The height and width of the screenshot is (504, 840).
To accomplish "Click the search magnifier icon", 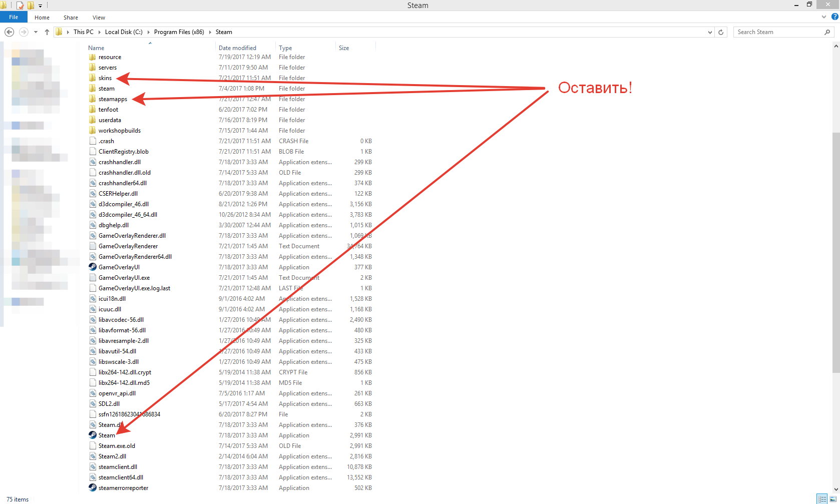I will 827,32.
